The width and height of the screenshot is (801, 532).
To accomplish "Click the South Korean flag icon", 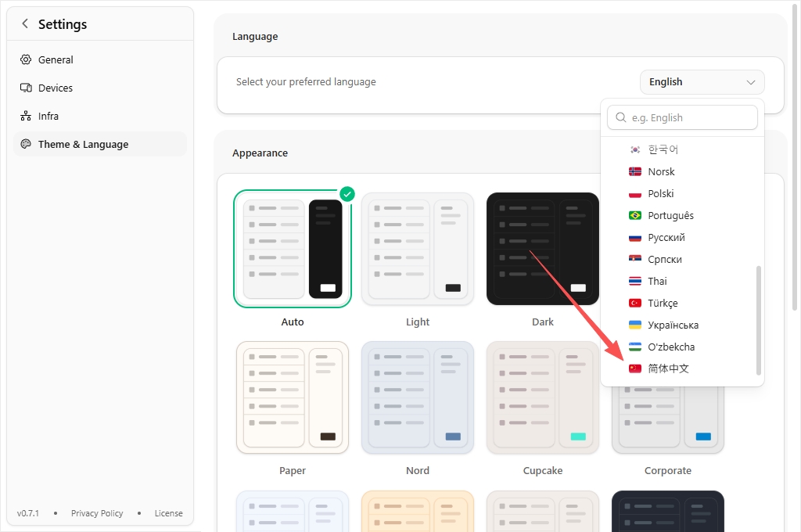I will pos(635,149).
